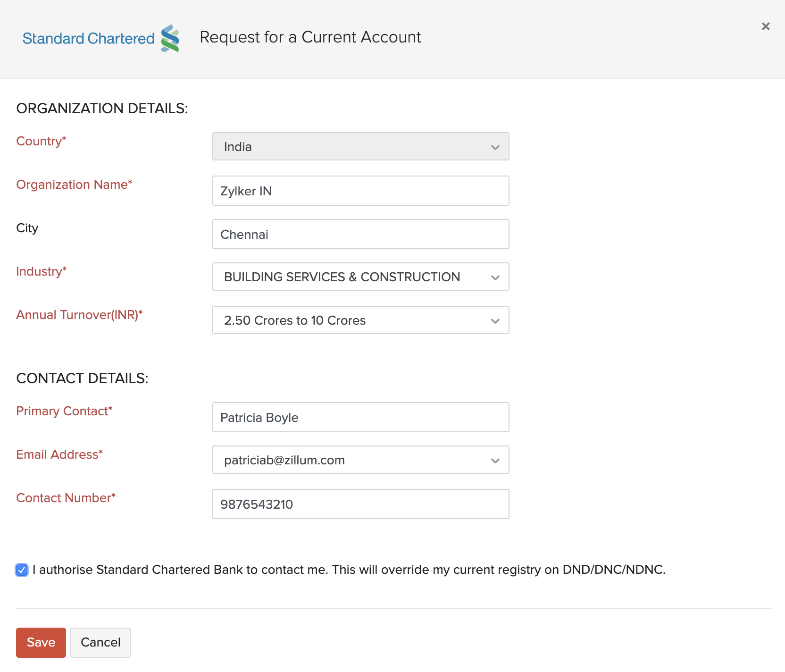Click the authorise Standard Chartered Bank consent text
This screenshot has height=672, width=785.
click(x=349, y=570)
